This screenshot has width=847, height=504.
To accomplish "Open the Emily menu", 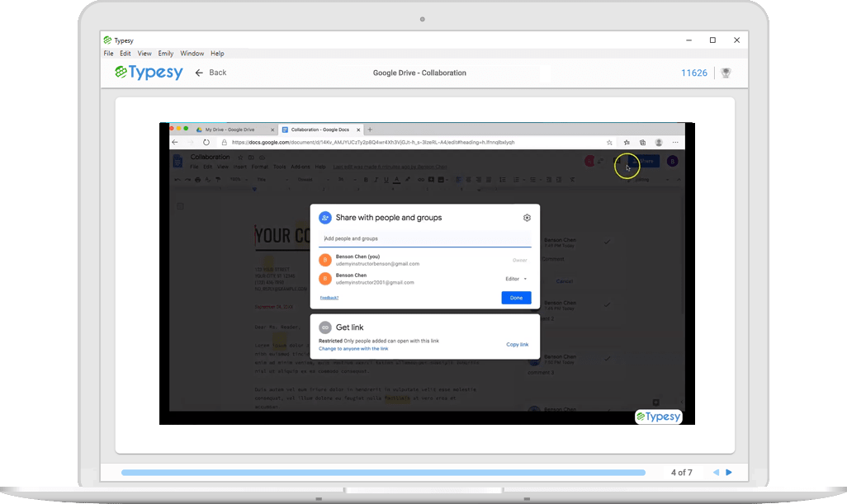I will point(165,54).
